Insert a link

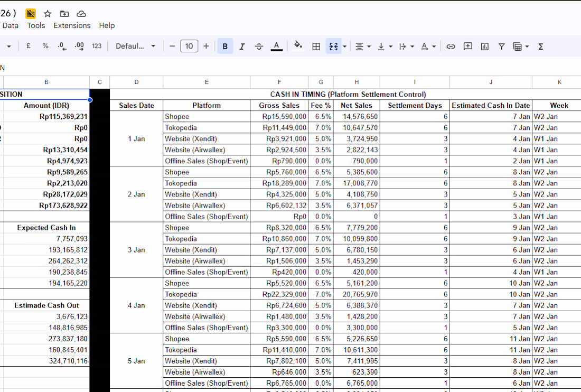click(451, 46)
